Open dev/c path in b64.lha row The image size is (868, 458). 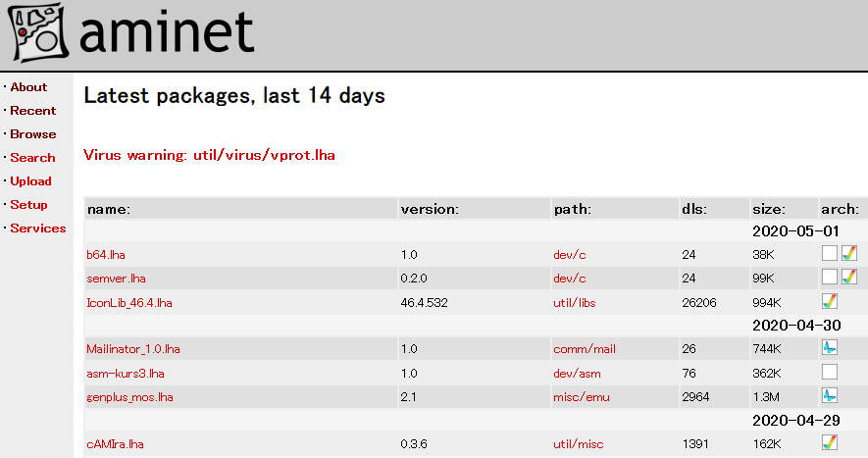coord(570,255)
